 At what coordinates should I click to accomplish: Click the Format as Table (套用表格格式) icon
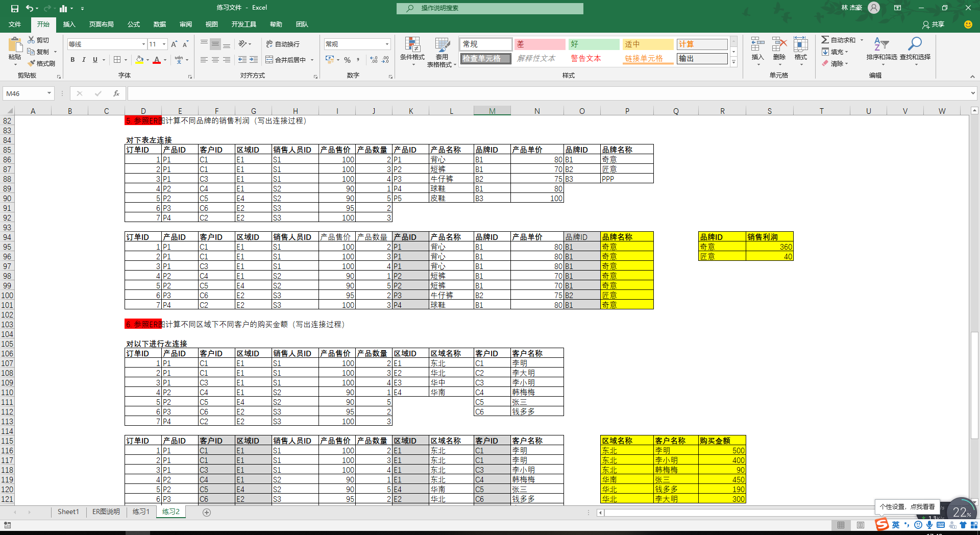click(442, 44)
